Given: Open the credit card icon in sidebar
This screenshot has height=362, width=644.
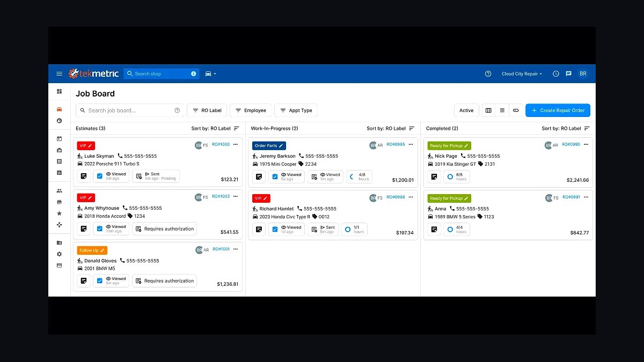Looking at the screenshot, I should (x=59, y=265).
